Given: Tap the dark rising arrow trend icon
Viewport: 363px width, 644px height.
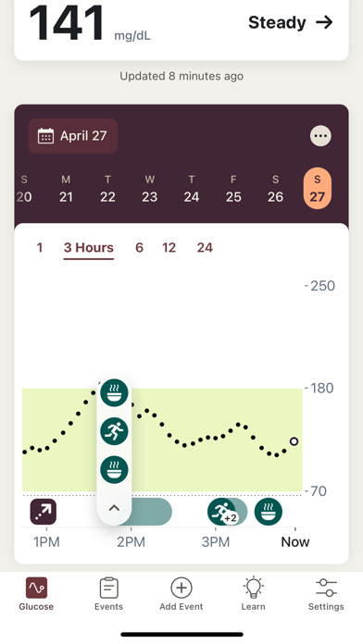Looking at the screenshot, I should (x=44, y=512).
